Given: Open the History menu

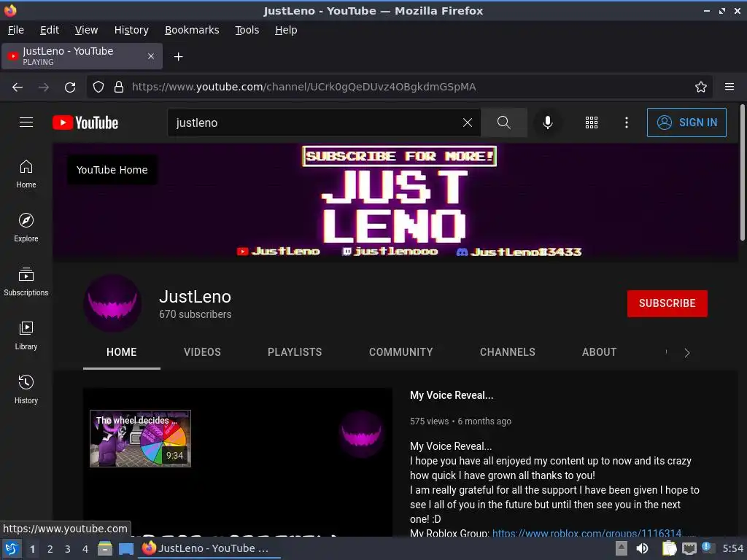Looking at the screenshot, I should click(131, 30).
